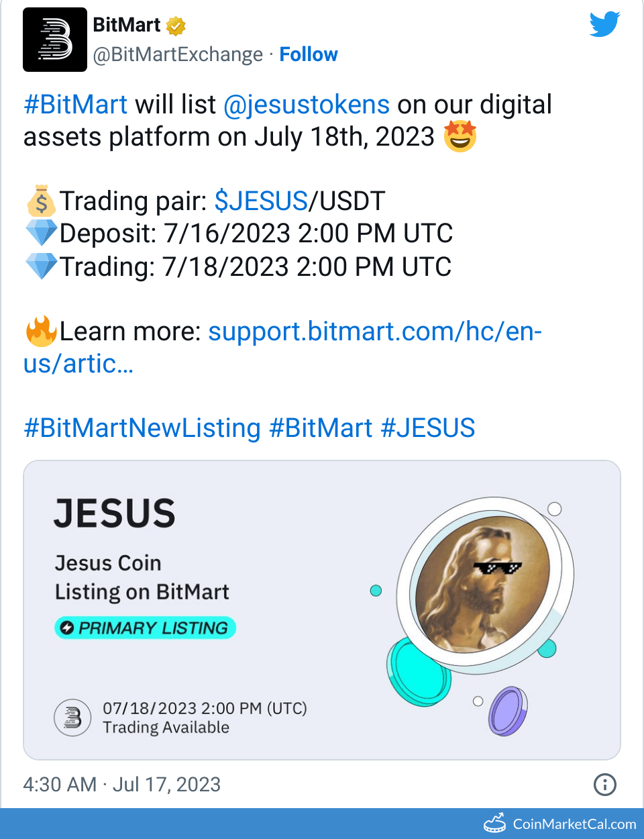
Task: Click the BitMart logo in listing card
Action: coord(72,718)
